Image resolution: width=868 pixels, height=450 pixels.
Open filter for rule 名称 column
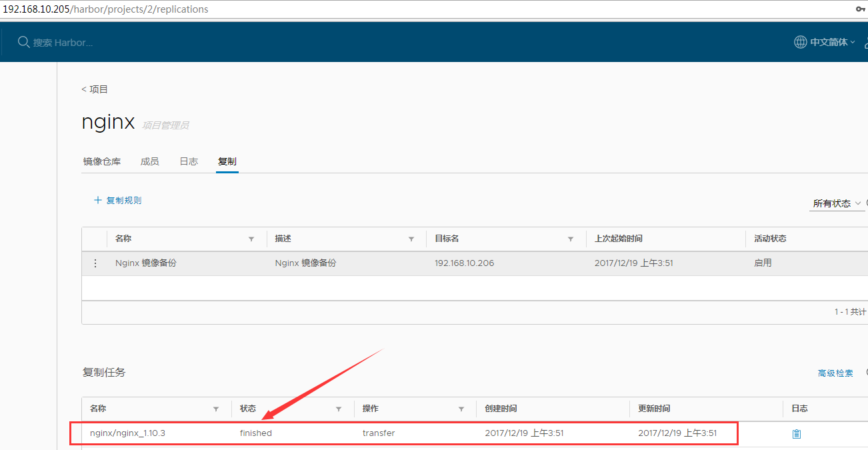[x=251, y=239]
